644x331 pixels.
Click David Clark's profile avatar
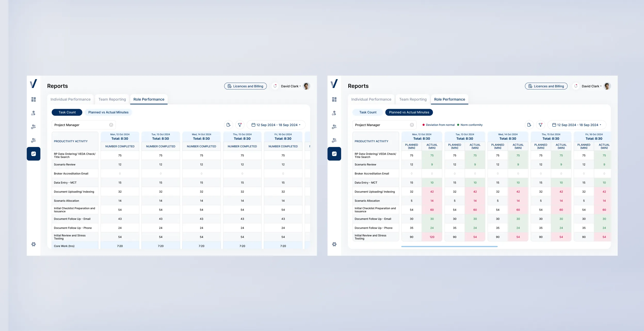tap(307, 86)
